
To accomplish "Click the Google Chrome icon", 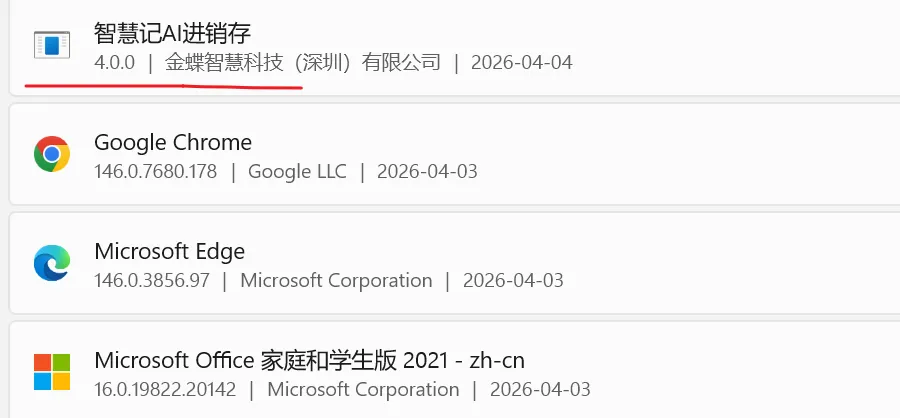I will [x=51, y=154].
